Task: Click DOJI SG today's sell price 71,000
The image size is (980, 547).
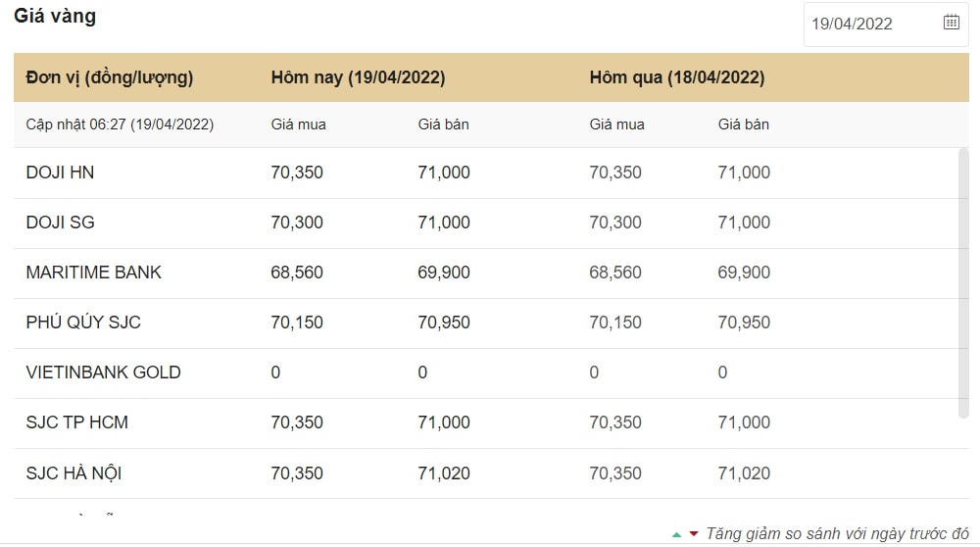Action: pos(444,223)
